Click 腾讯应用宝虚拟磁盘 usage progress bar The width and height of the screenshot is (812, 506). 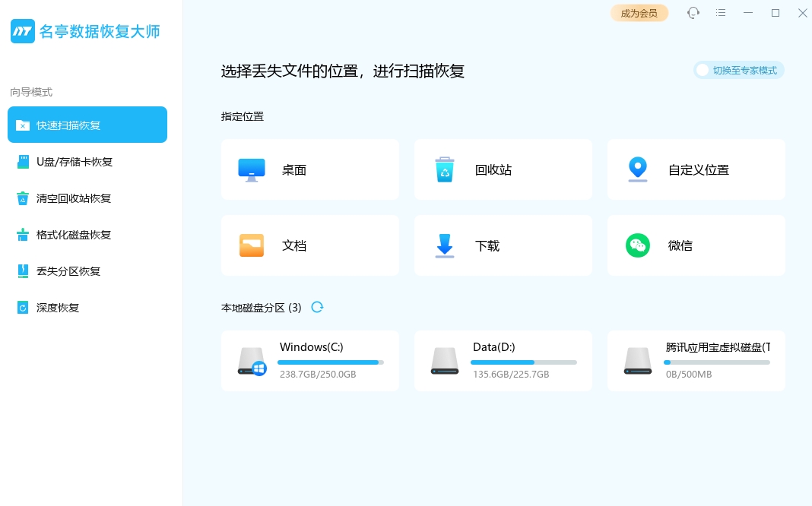[x=717, y=362]
